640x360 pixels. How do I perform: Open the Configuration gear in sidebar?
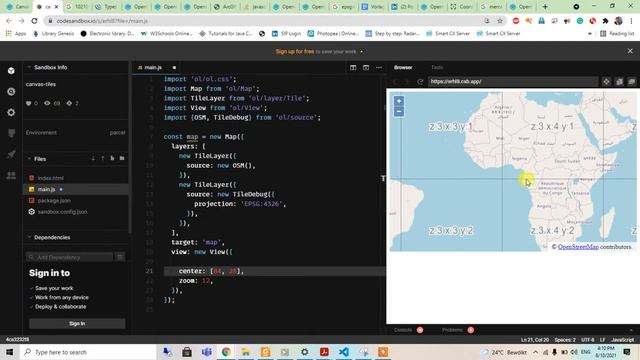(x=11, y=112)
